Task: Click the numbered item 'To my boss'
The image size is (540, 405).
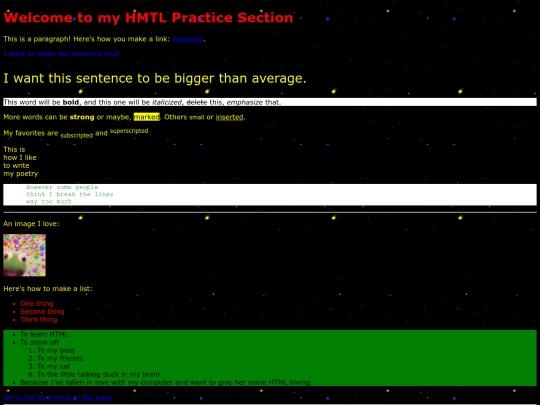Action: pos(56,350)
